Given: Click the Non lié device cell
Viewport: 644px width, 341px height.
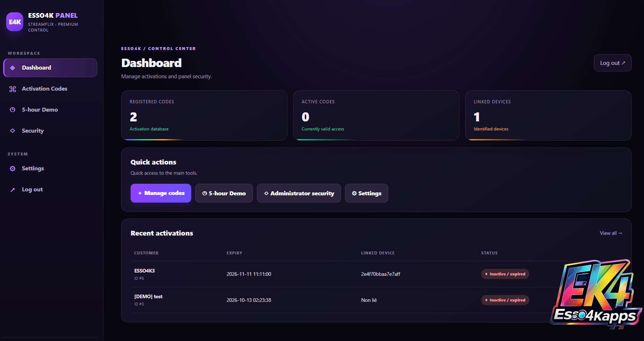Looking at the screenshot, I should click(369, 300).
